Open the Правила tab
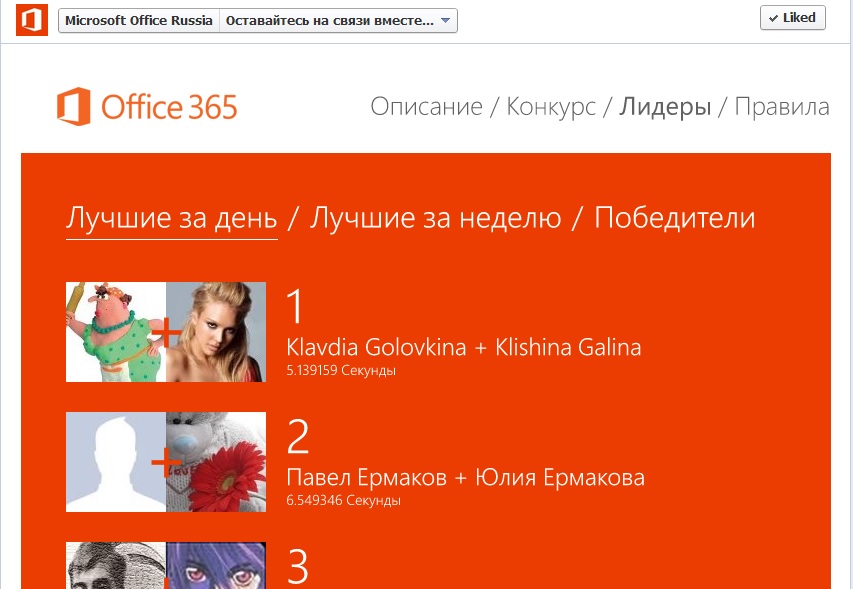This screenshot has height=589, width=853. (781, 107)
